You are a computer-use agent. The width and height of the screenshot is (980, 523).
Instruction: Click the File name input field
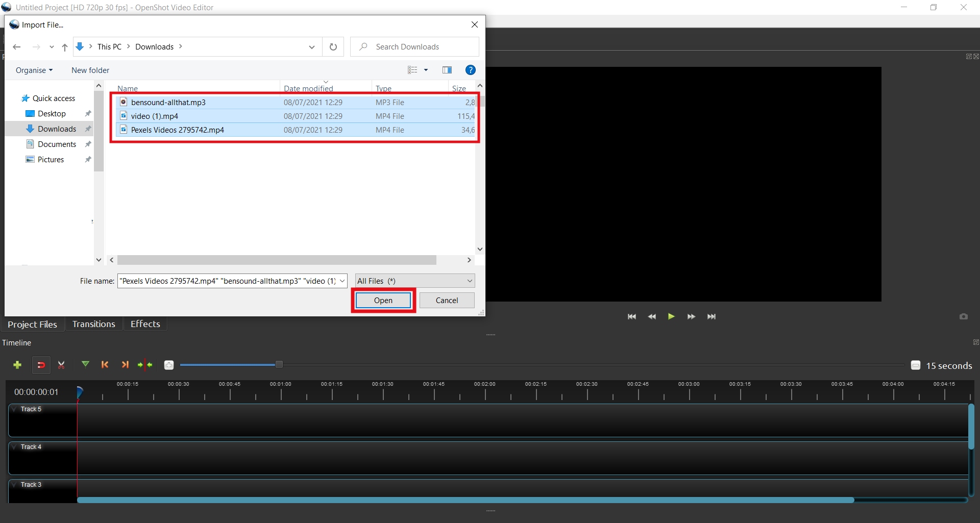228,281
